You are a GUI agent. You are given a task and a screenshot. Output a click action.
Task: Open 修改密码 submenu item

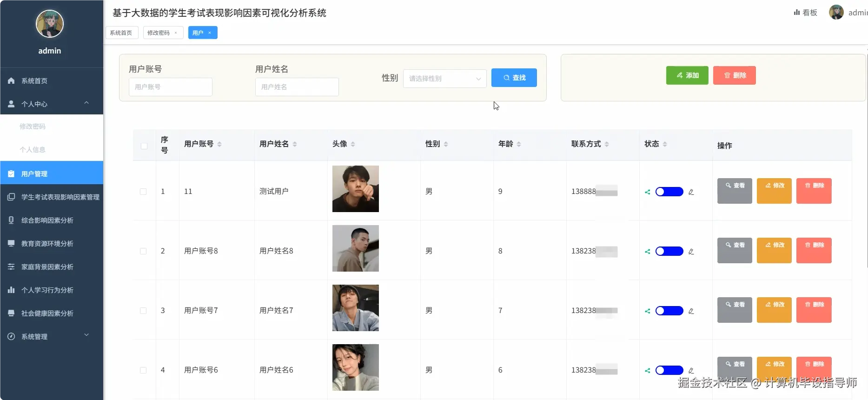pos(52,126)
